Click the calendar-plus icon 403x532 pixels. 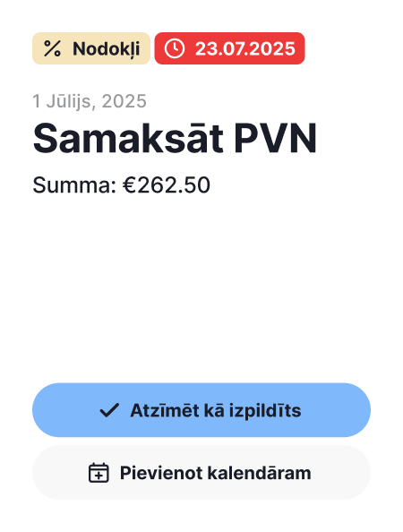[x=99, y=473]
